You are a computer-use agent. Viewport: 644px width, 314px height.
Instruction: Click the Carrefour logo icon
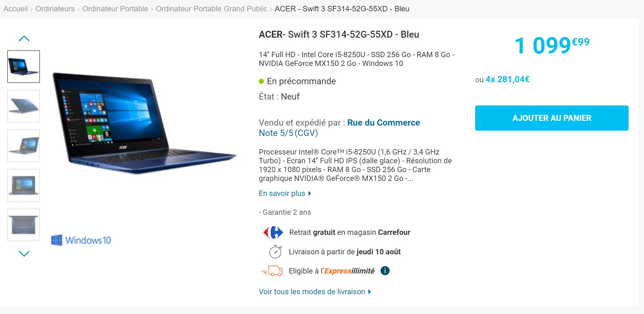click(273, 232)
